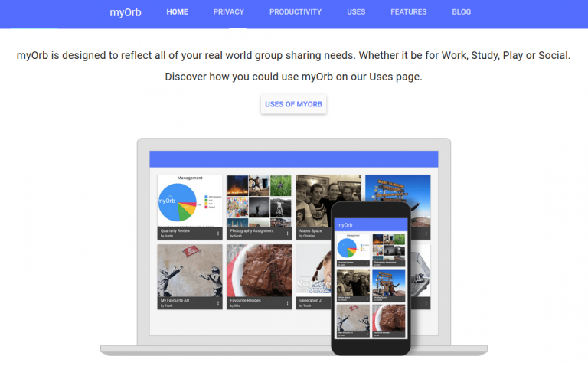The width and height of the screenshot is (588, 366).
Task: Open the Productivity menu item
Action: coord(296,12)
